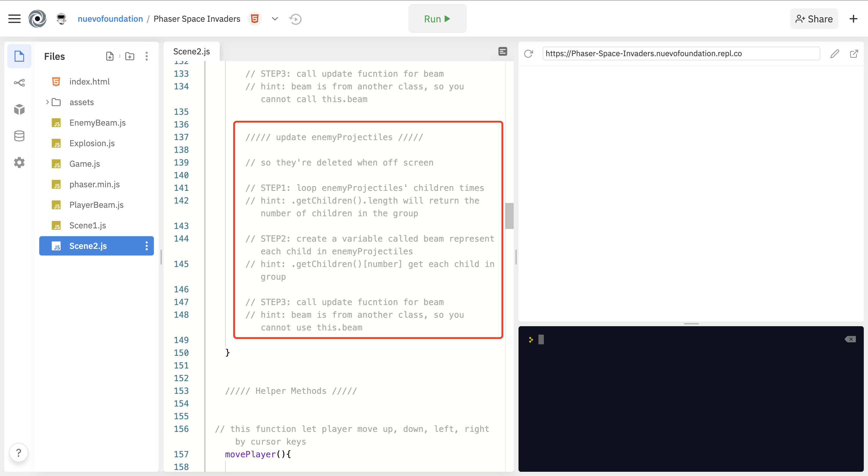Refresh the web preview pane
The width and height of the screenshot is (868, 476).
528,53
